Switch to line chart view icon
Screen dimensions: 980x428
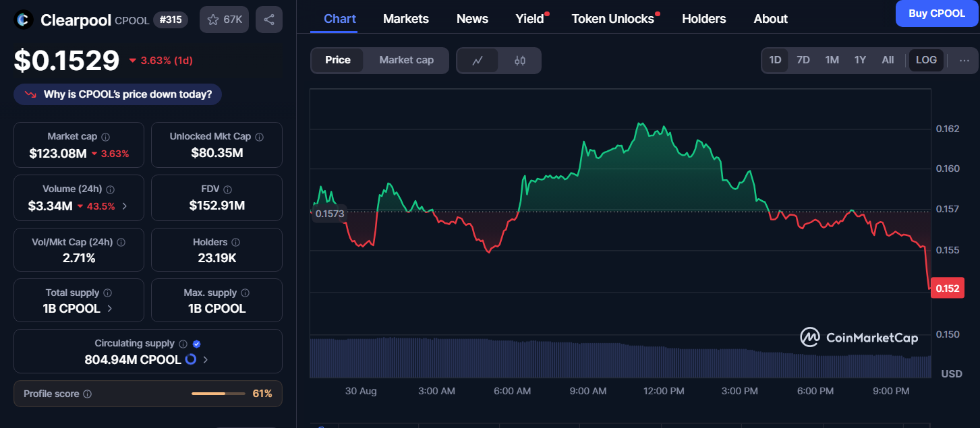(x=478, y=60)
